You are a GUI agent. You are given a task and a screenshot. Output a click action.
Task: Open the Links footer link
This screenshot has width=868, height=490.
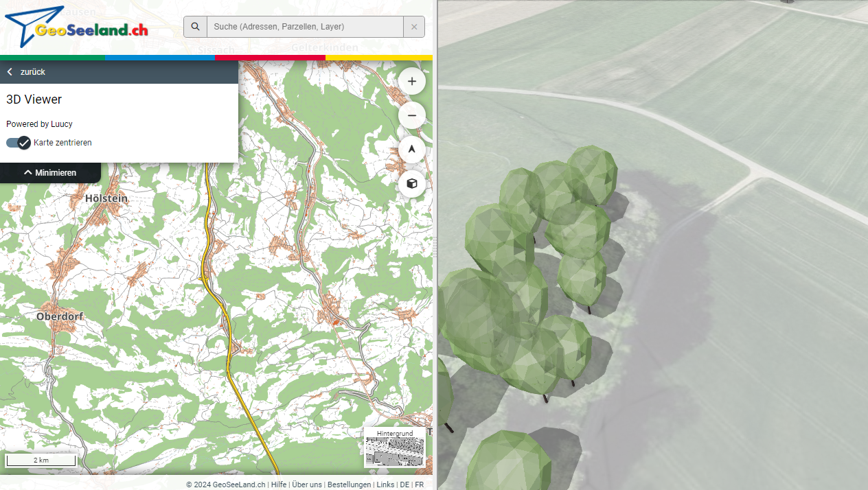click(x=385, y=485)
